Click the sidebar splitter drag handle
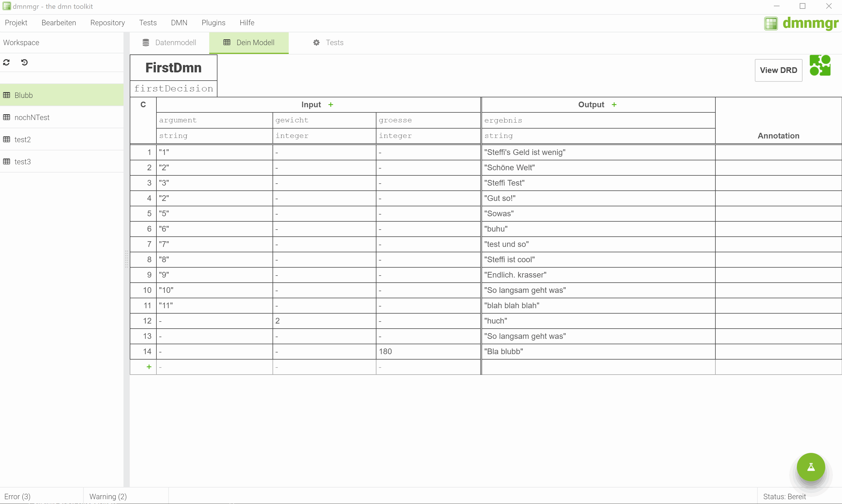The image size is (842, 504). [126, 259]
